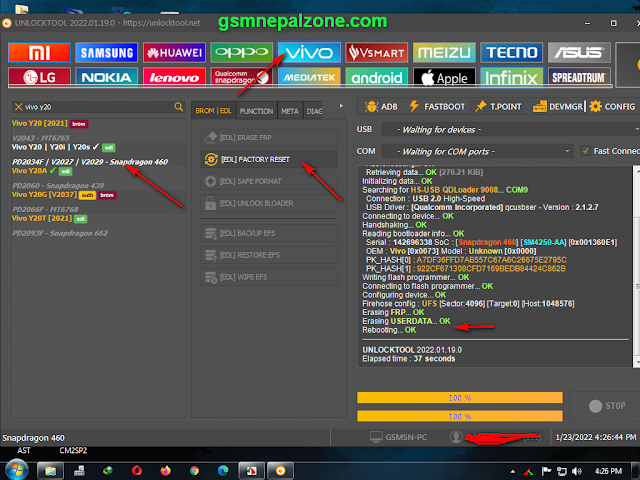Open Google Chrome from taskbar

pos(194,471)
